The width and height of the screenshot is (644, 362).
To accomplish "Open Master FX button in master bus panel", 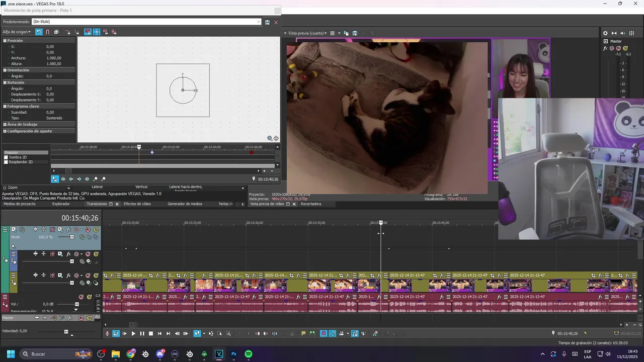I will click(x=606, y=48).
